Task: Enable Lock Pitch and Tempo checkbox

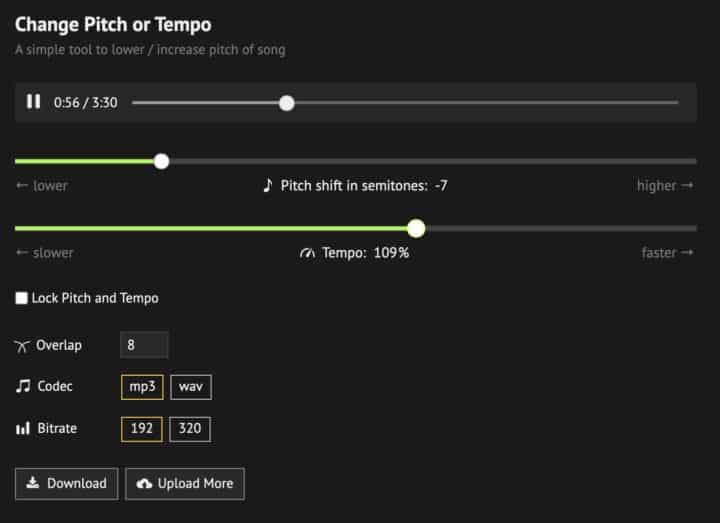Action: click(x=22, y=298)
